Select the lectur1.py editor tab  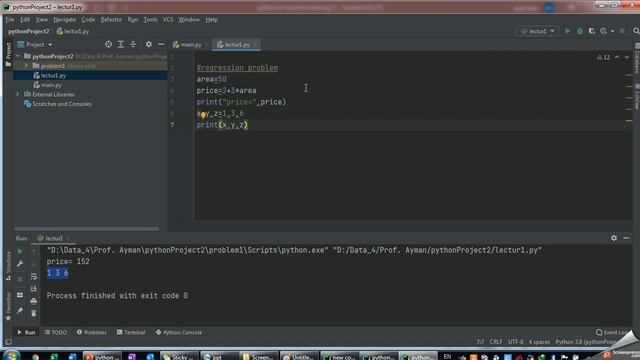coord(236,44)
